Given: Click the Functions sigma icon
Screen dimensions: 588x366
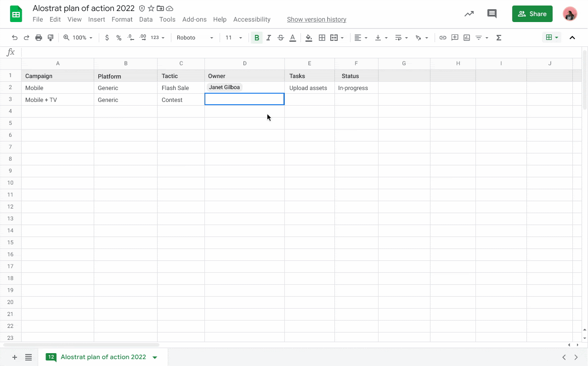Looking at the screenshot, I should click(498, 38).
